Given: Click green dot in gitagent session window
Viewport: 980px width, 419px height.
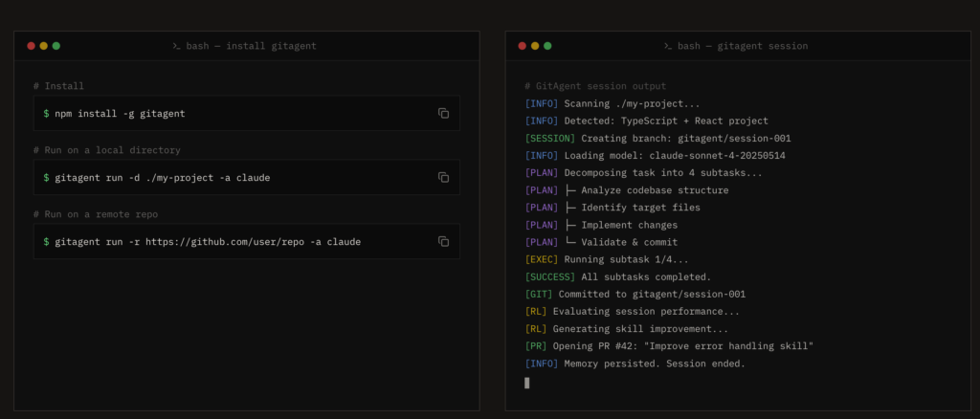Looking at the screenshot, I should [547, 46].
